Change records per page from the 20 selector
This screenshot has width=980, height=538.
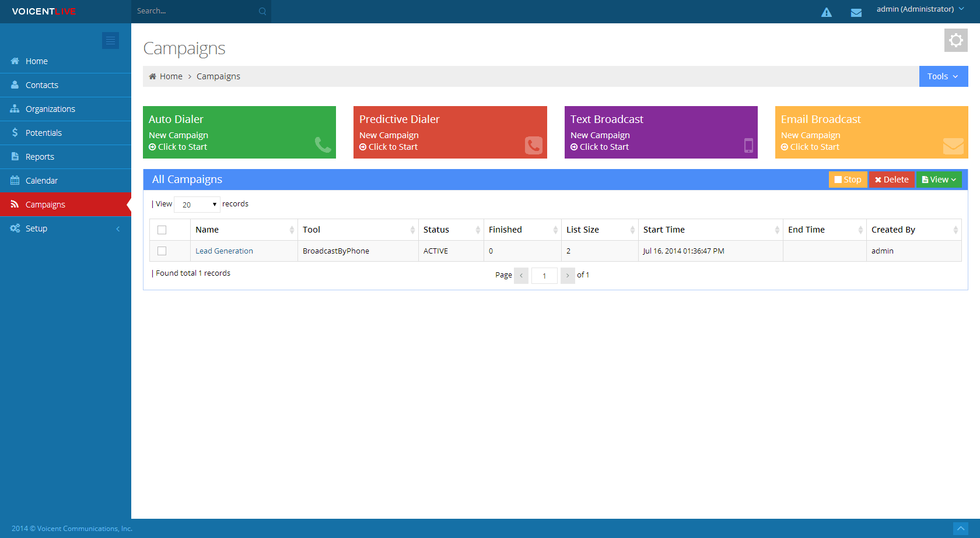197,205
